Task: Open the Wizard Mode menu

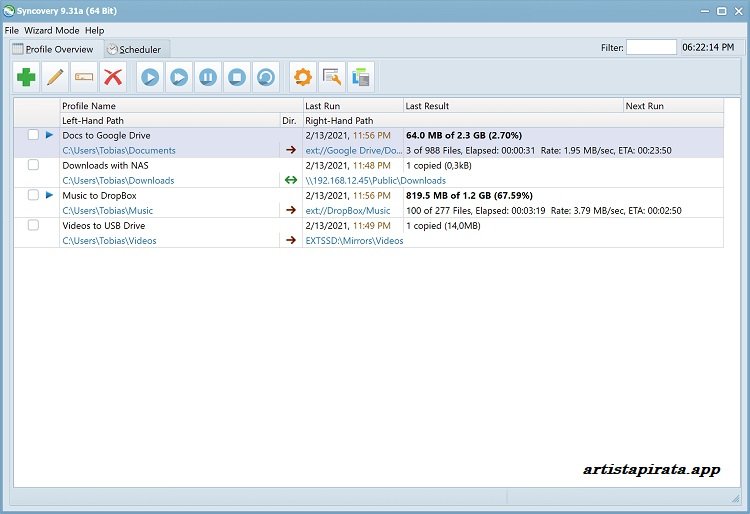Action: coord(52,31)
